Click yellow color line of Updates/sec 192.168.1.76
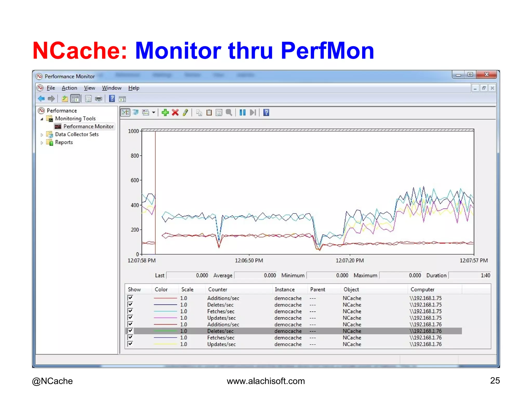 [x=165, y=344]
